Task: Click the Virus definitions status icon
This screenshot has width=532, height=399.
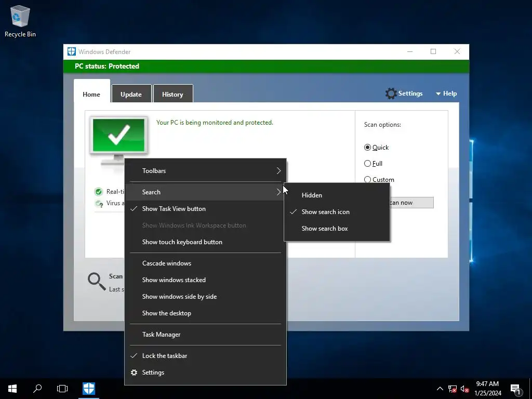Action: pyautogui.click(x=99, y=204)
